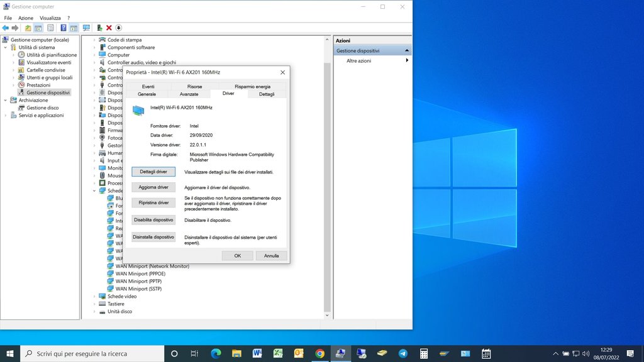Open Cartelle condivise node

45,70
